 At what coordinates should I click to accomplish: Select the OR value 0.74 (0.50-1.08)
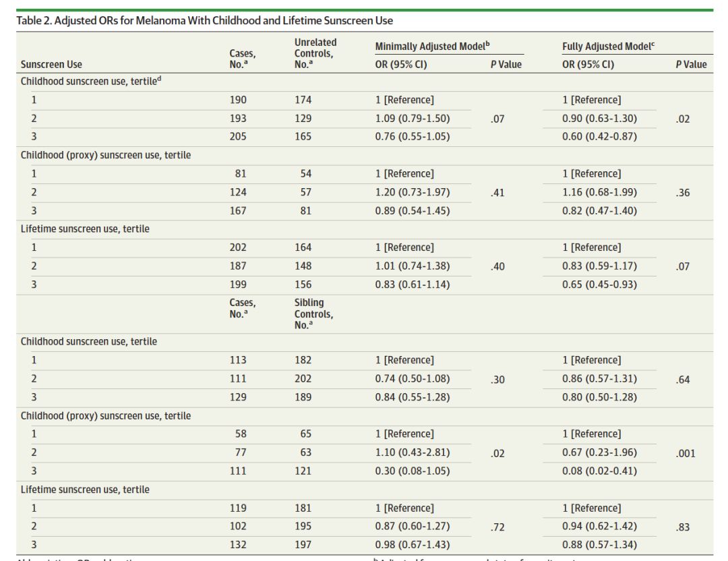[x=412, y=379]
